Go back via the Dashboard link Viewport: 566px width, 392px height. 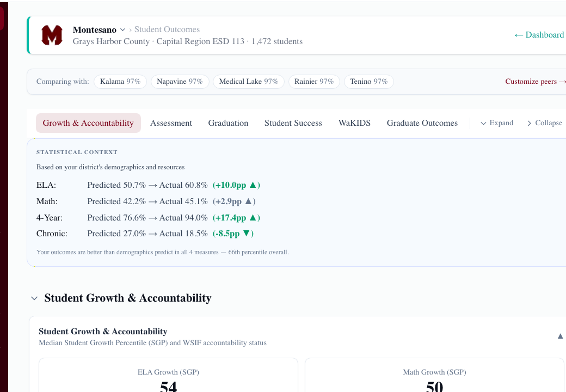click(539, 35)
